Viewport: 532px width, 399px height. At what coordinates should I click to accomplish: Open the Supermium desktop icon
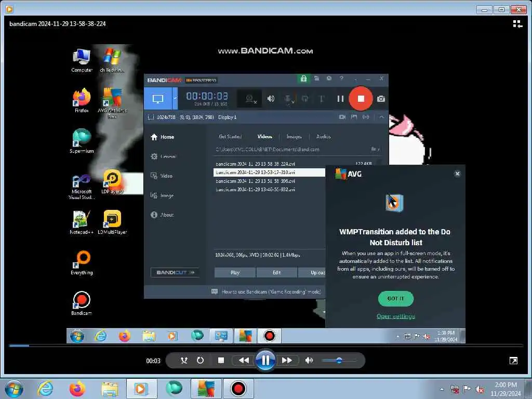click(82, 141)
